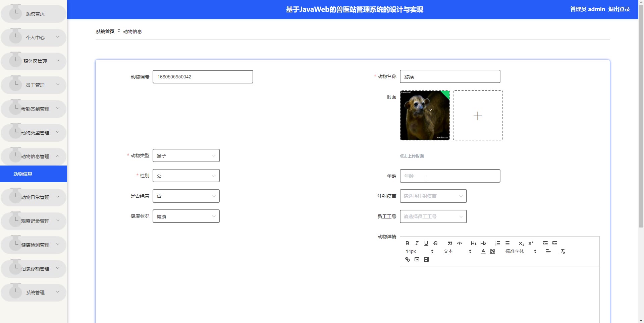Expand the 个人中心 sidebar menu

(34, 38)
